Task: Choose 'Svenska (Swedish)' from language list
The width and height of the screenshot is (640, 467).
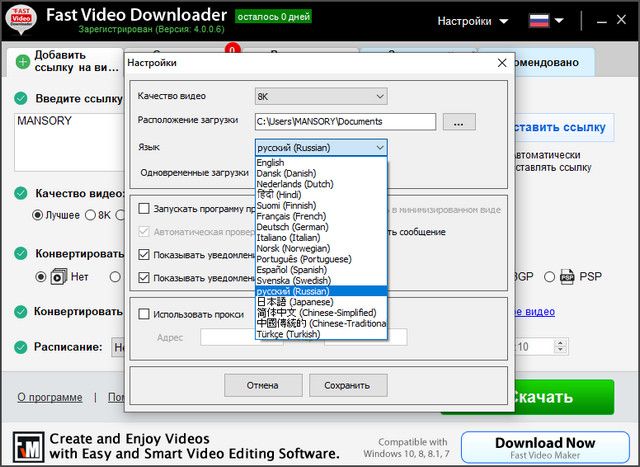Action: tap(321, 280)
